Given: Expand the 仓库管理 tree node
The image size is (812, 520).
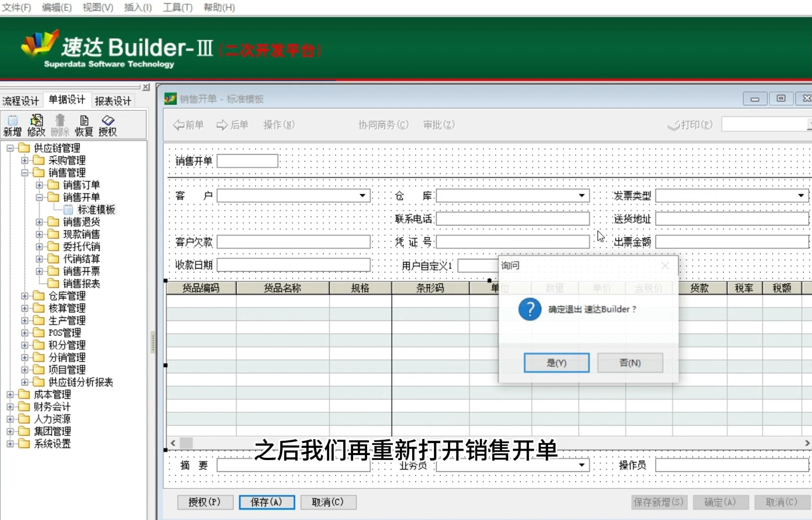Looking at the screenshot, I should (24, 296).
